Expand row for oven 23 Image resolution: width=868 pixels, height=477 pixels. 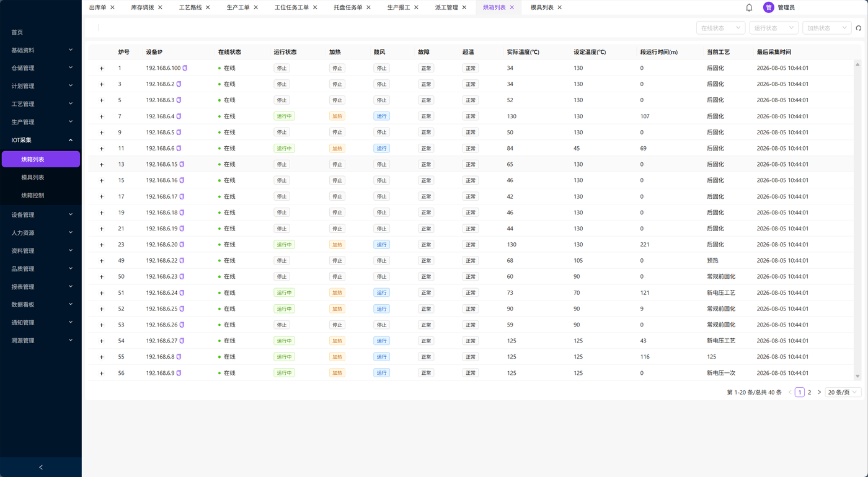pos(102,245)
